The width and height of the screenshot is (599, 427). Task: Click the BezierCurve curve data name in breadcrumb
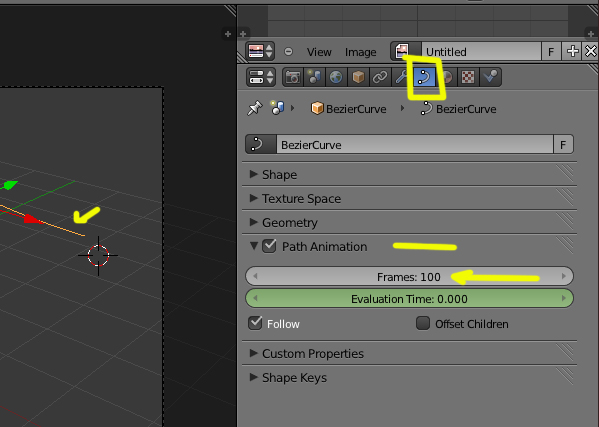[466, 109]
